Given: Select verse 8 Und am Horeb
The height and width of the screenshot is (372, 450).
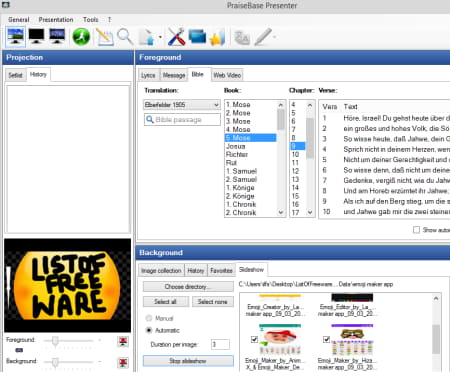Looking at the screenshot, I should [385, 191].
